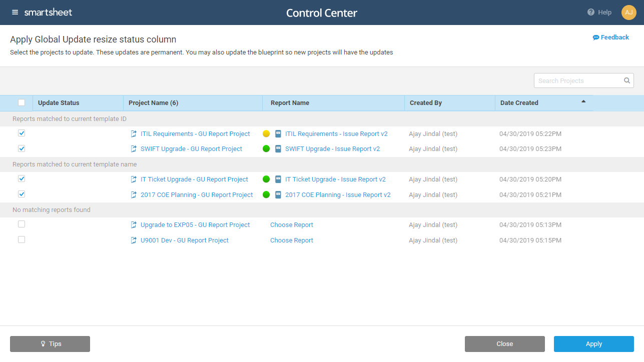Choose Report for Upgrade to EXP05 project
This screenshot has width=644, height=362.
click(x=292, y=225)
